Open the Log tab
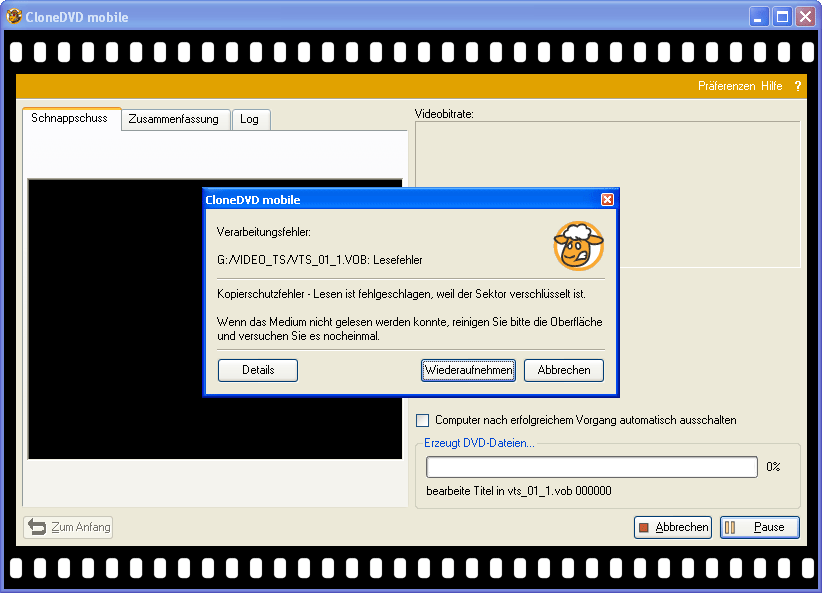This screenshot has width=822, height=593. point(250,119)
